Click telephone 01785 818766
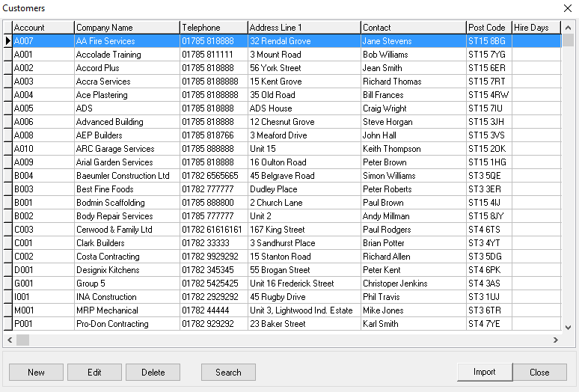 [214, 135]
